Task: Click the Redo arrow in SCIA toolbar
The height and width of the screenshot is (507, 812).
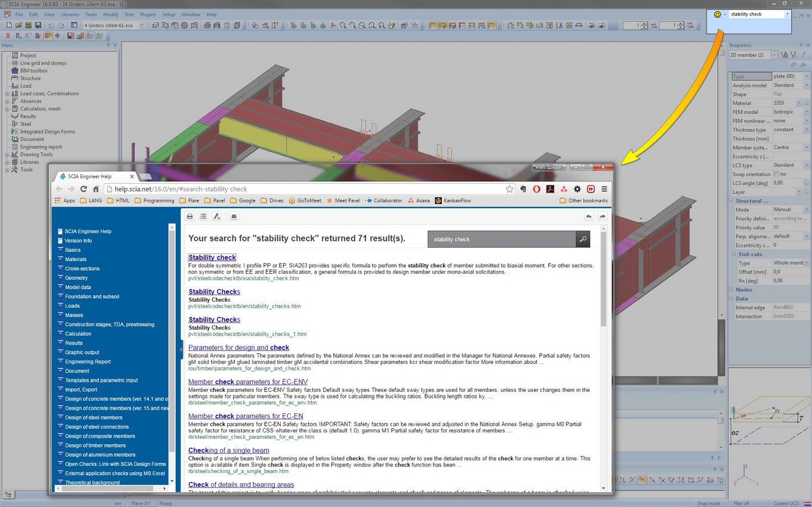Action: pyautogui.click(x=61, y=26)
